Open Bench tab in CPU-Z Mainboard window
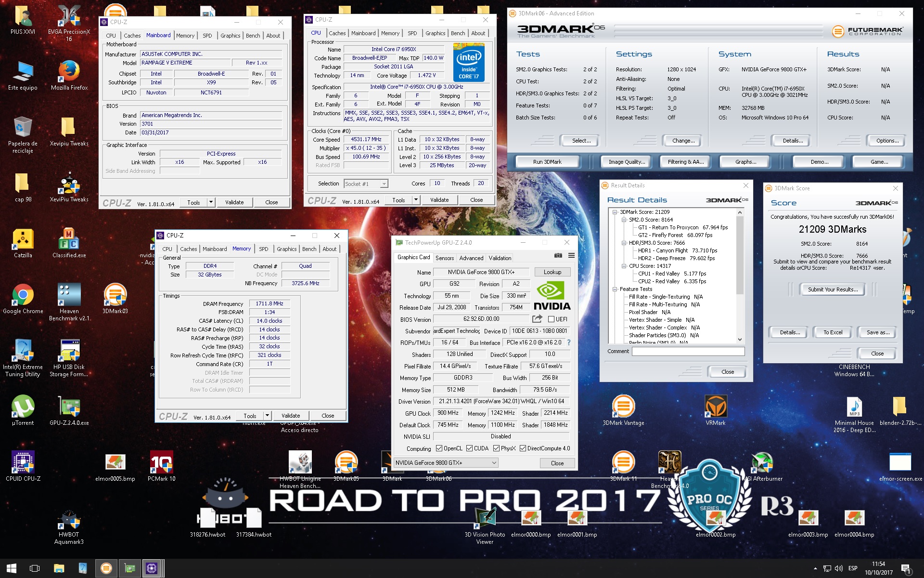Image resolution: width=924 pixels, height=578 pixels. point(253,36)
